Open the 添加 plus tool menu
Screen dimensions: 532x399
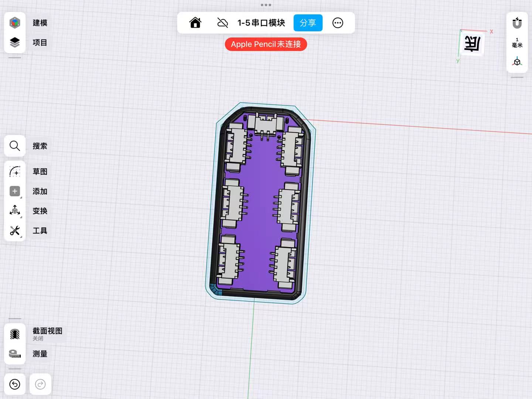pos(15,191)
